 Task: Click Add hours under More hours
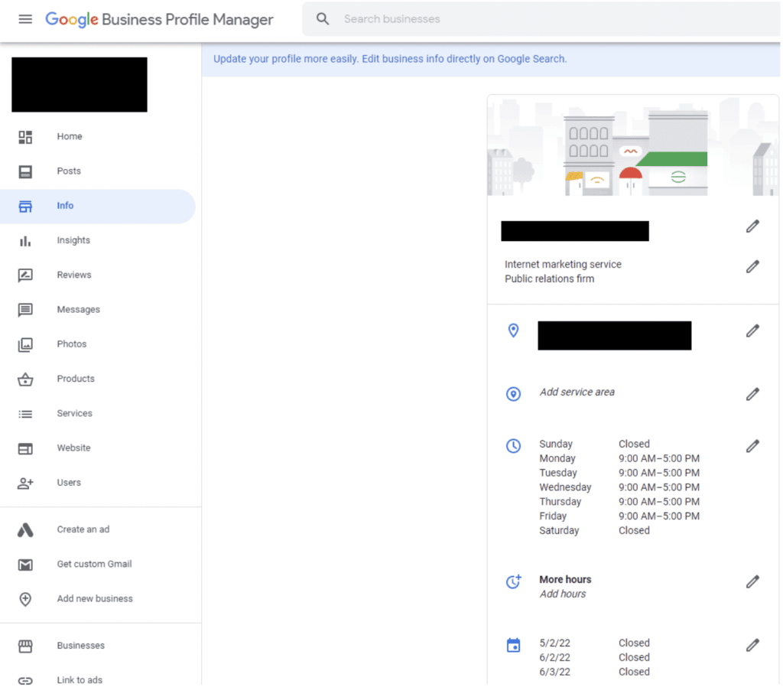click(562, 594)
